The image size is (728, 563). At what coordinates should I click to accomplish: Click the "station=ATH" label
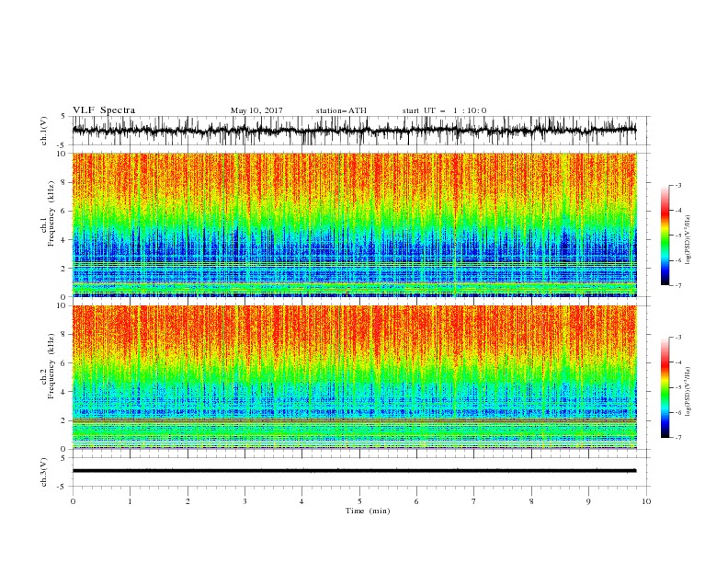click(x=341, y=110)
